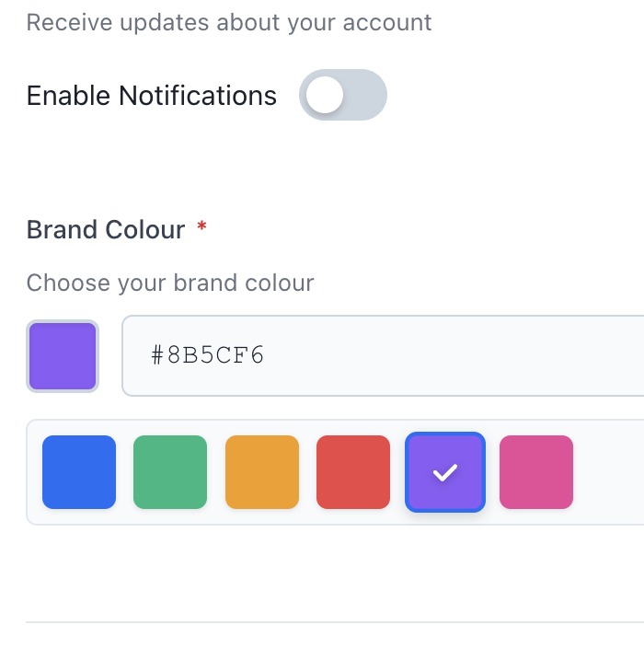The image size is (644, 648).
Task: Open the large purple colour preview box
Action: [63, 356]
